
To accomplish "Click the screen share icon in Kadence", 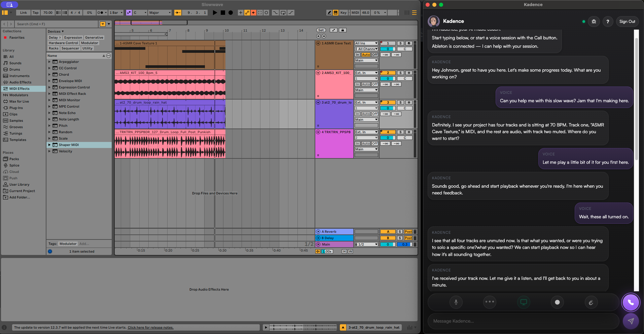I will 524,302.
